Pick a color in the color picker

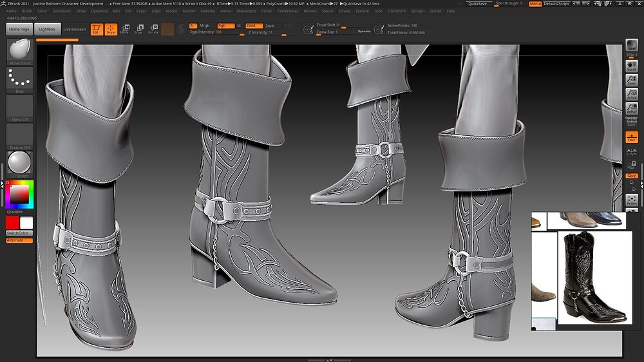[19, 195]
